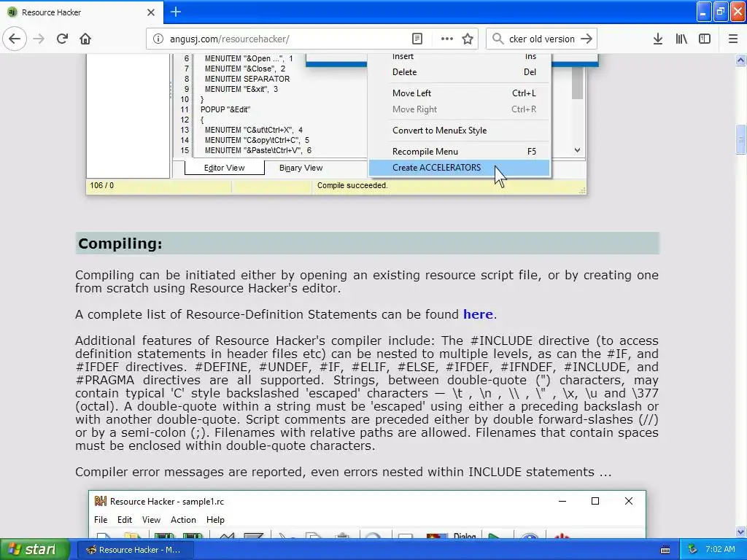Click page scrollbar down arrow

[x=740, y=532]
